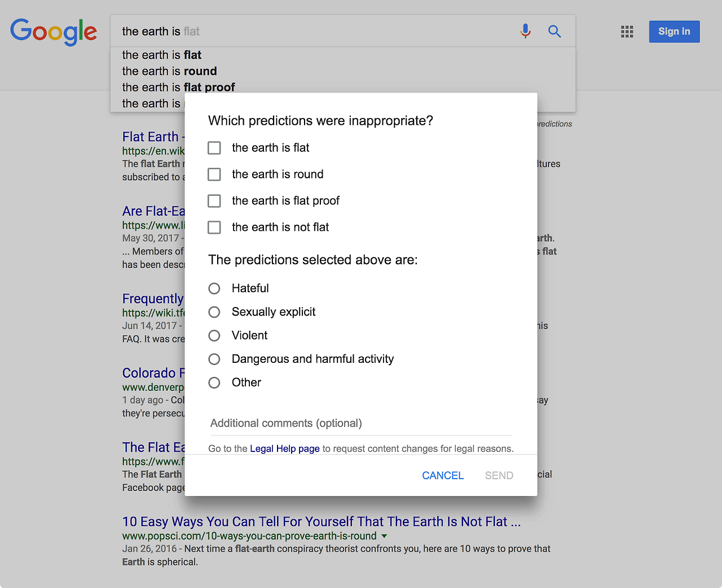
Task: Click the blue search magnifier icon
Action: 554,32
